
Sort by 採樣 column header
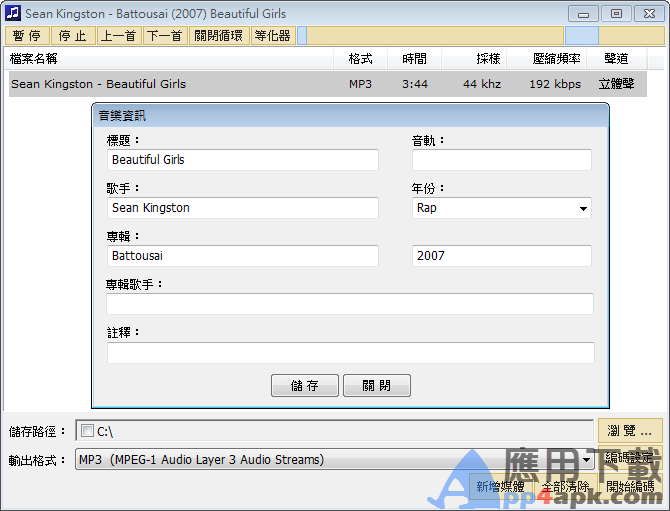click(x=474, y=59)
